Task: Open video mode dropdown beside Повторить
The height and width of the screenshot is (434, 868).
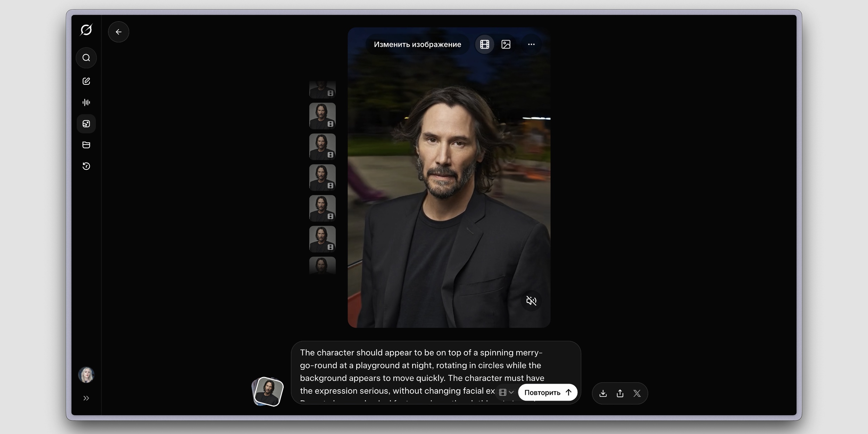Action: (x=506, y=392)
